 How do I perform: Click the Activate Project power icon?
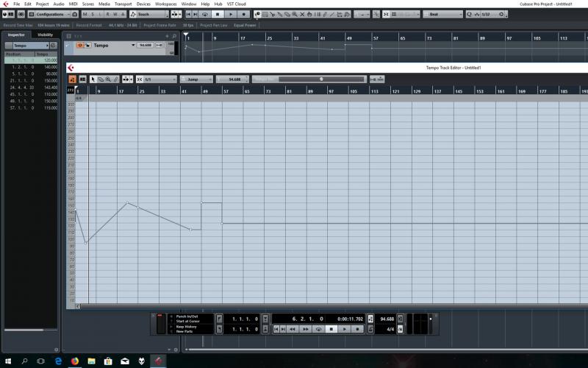(x=4, y=14)
